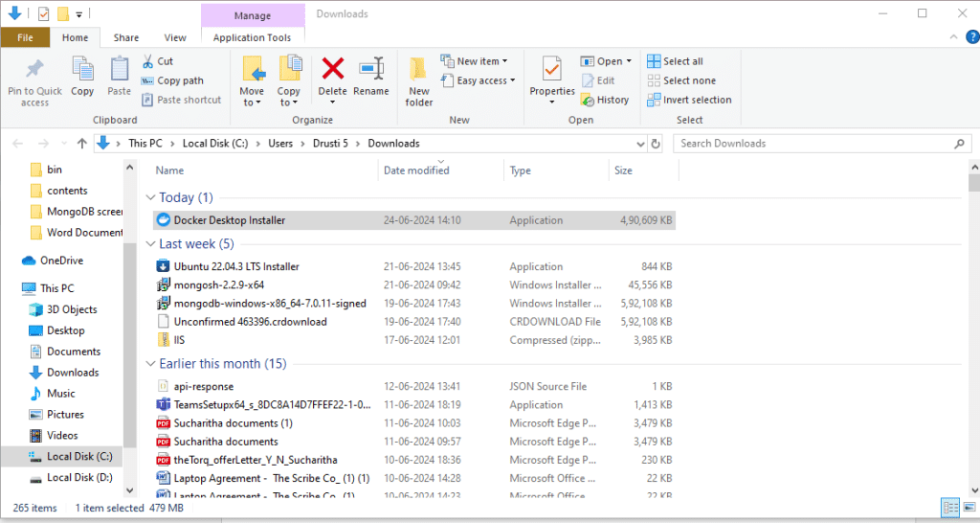Open the Move to dropdown
980x523 pixels.
(x=252, y=97)
